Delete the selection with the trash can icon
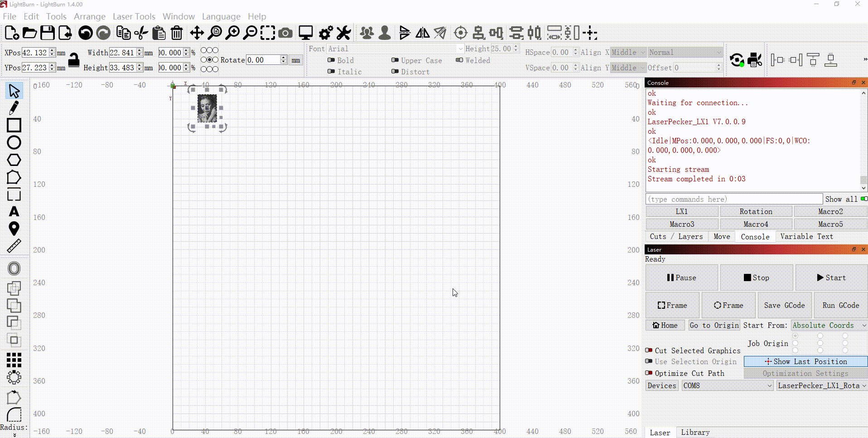 (177, 33)
